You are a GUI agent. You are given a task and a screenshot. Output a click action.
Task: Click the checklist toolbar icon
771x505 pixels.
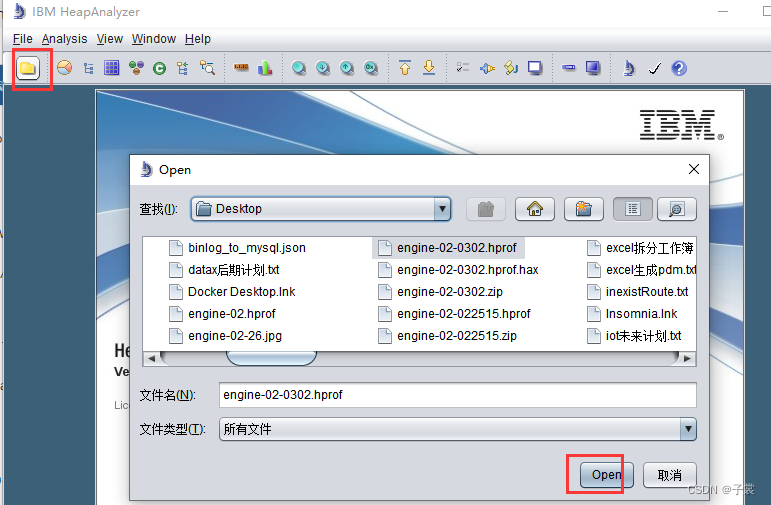point(463,67)
